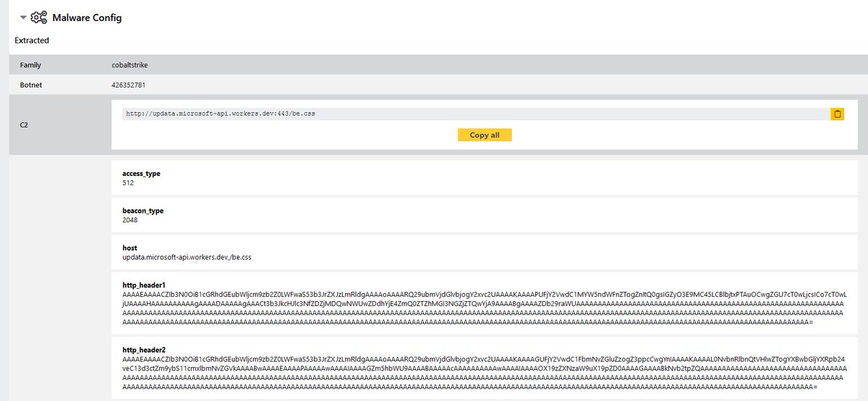This screenshot has height=401, width=868.
Task: Select the access_type value 512
Action: (129, 183)
